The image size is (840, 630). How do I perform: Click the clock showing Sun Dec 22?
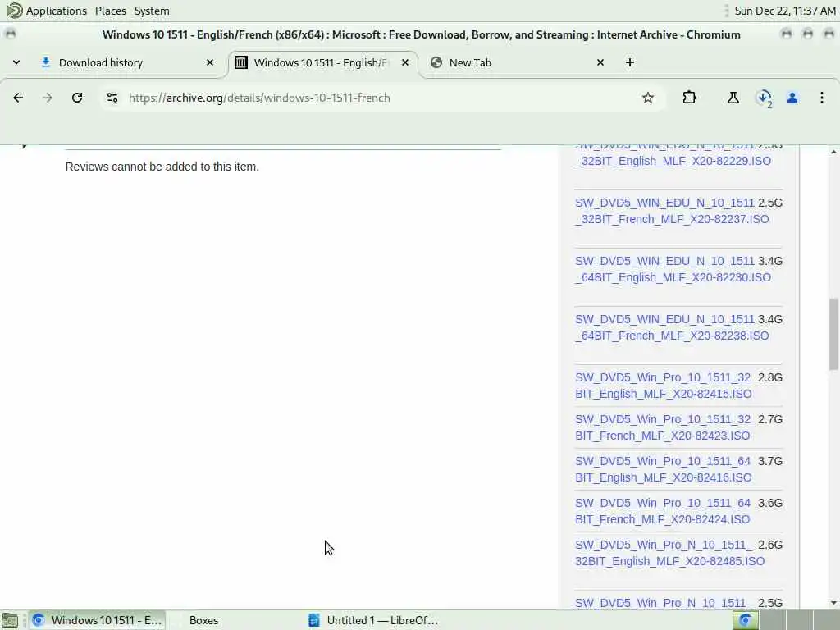(x=784, y=11)
